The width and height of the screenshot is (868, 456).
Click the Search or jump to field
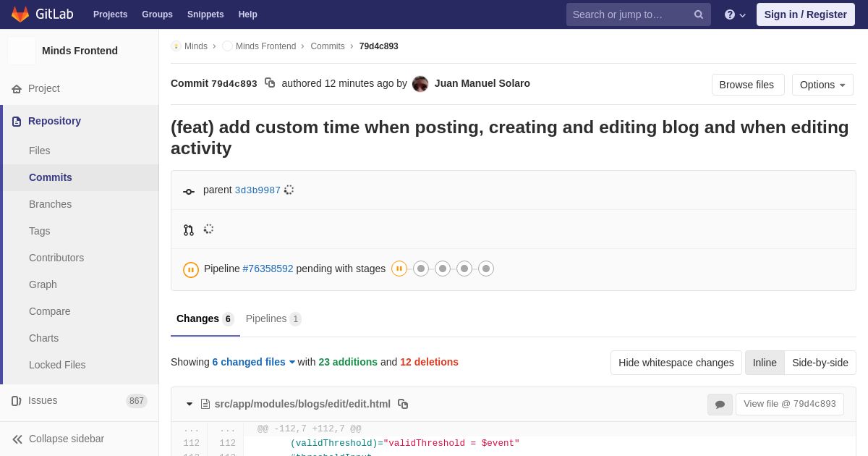(x=639, y=14)
